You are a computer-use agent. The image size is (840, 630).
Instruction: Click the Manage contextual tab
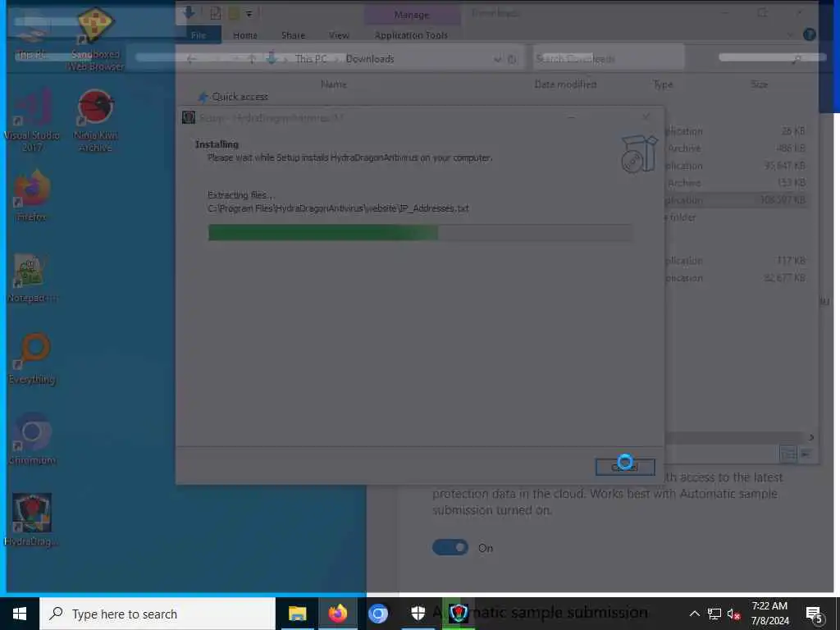(x=412, y=15)
